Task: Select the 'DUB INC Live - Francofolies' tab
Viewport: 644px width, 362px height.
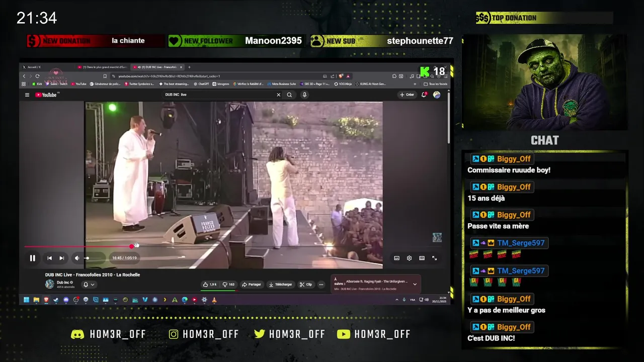Action: pos(156,67)
